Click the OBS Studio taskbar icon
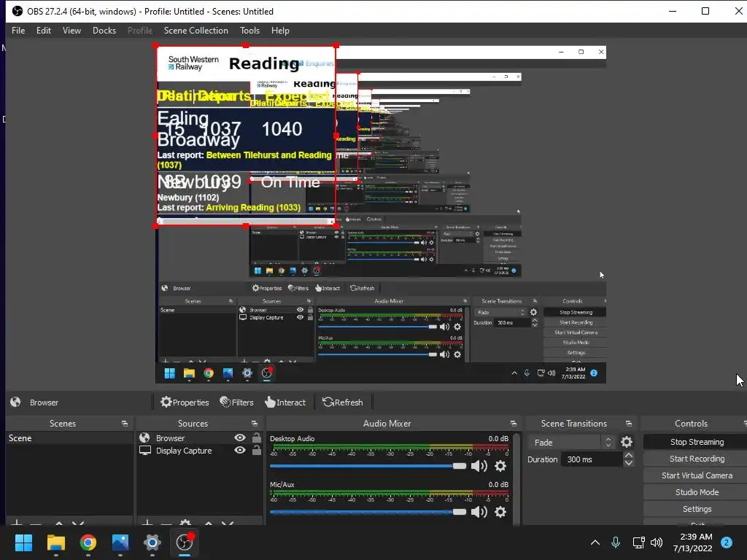 pyautogui.click(x=185, y=542)
